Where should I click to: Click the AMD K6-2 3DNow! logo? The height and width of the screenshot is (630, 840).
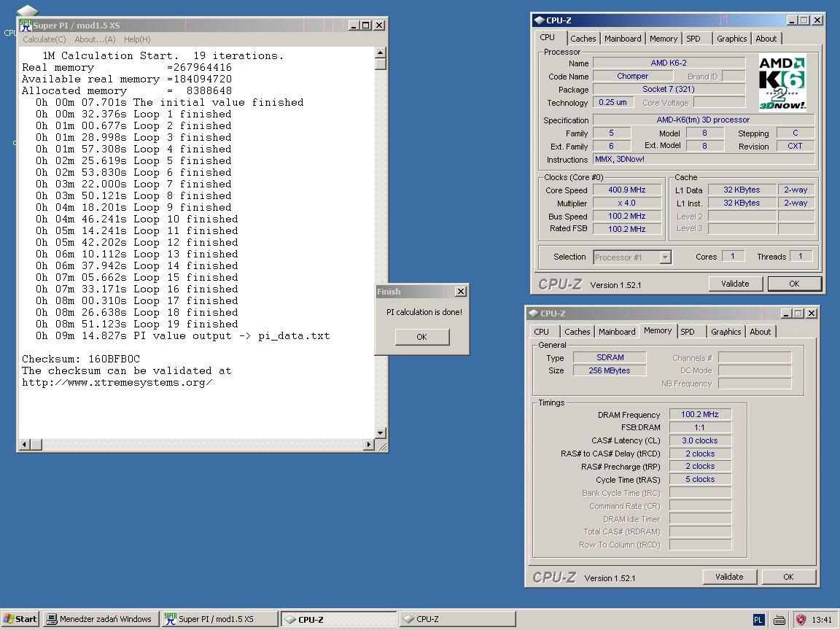[782, 82]
